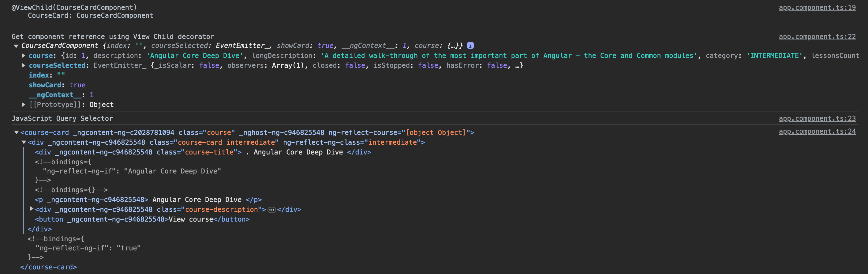Image resolution: width=868 pixels, height=274 pixels.
Task: Select the paragraph element Angular Core Deep Dive
Action: (148, 200)
